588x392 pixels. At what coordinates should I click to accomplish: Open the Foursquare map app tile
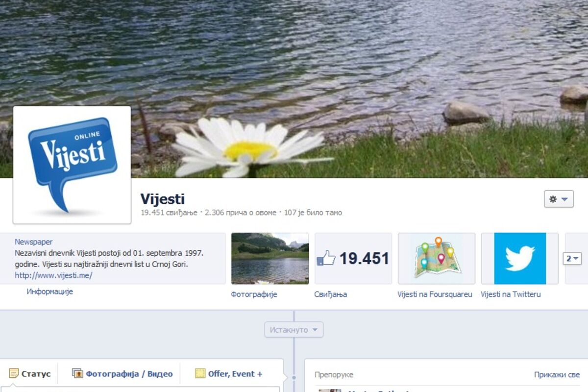[436, 258]
